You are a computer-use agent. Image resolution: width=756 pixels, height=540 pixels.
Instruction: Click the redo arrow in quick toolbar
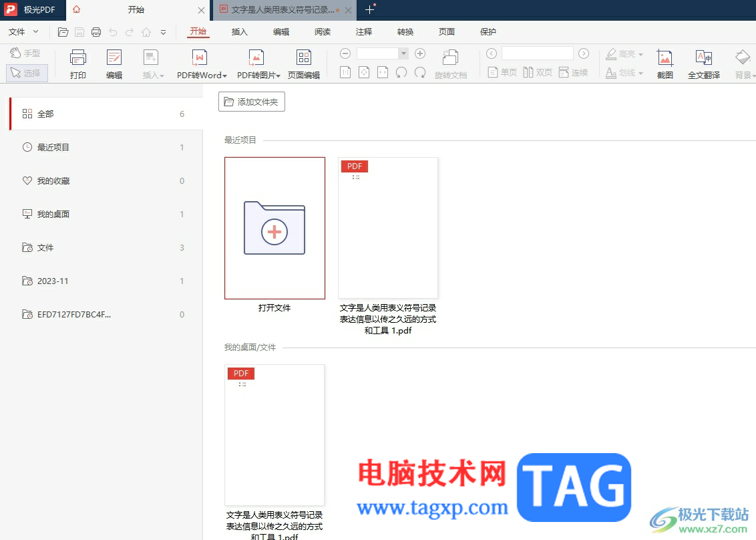129,32
